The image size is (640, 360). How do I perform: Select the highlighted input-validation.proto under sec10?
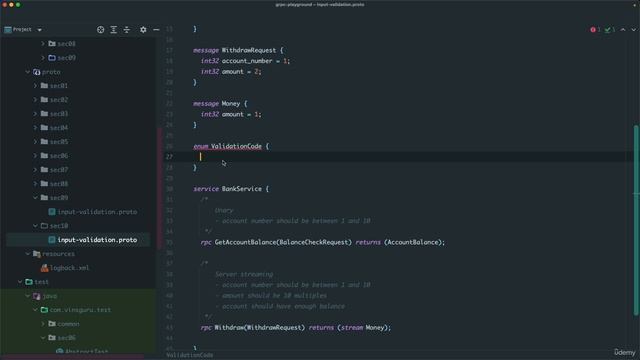[x=97, y=240]
